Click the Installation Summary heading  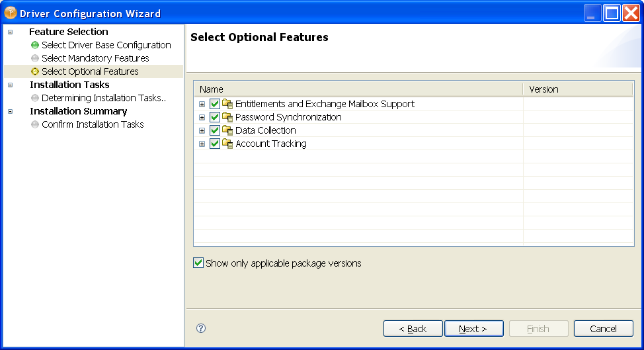79,111
